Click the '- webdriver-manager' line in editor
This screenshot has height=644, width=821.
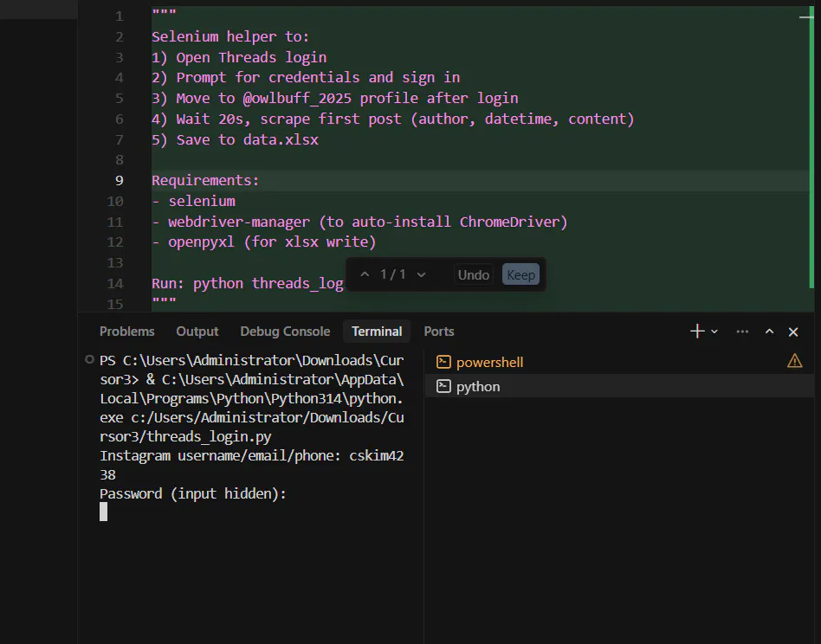tap(359, 222)
